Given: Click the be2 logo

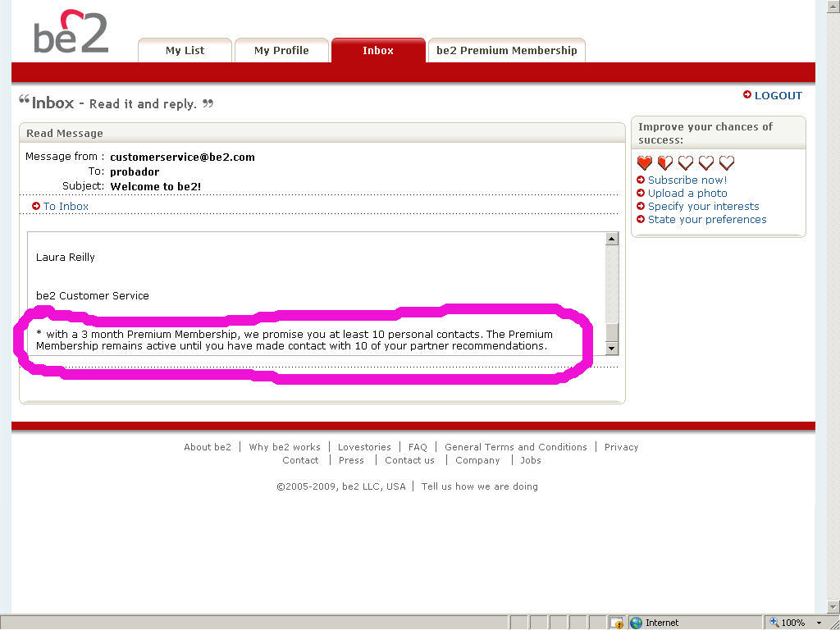Looking at the screenshot, I should [71, 31].
